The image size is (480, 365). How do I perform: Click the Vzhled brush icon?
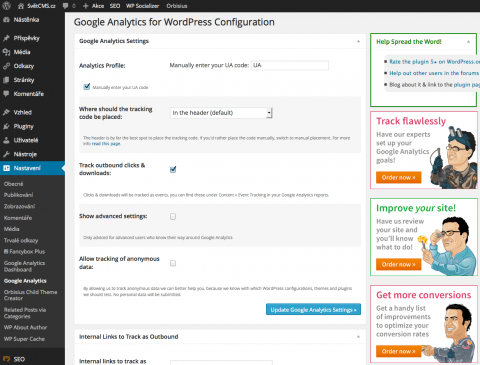[x=6, y=112]
